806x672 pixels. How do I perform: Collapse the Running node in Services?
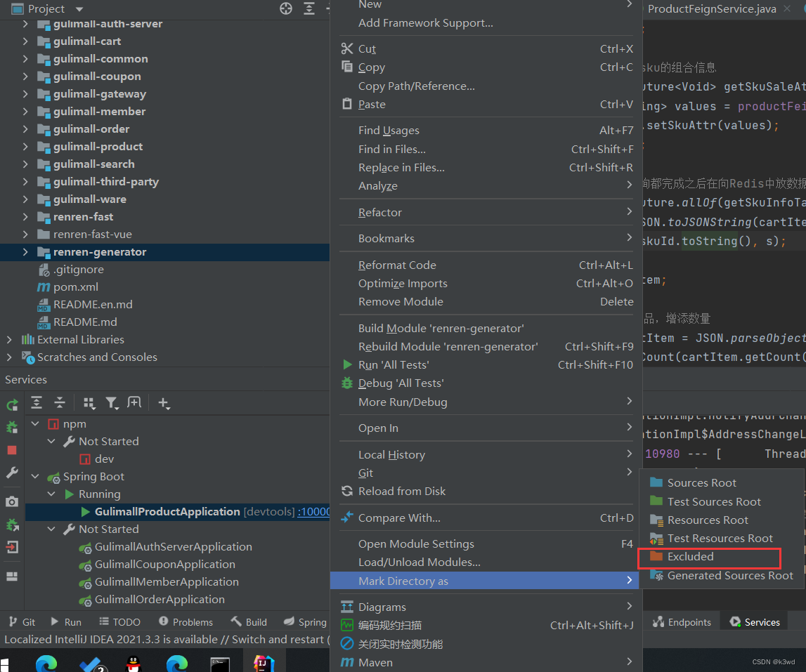[51, 494]
